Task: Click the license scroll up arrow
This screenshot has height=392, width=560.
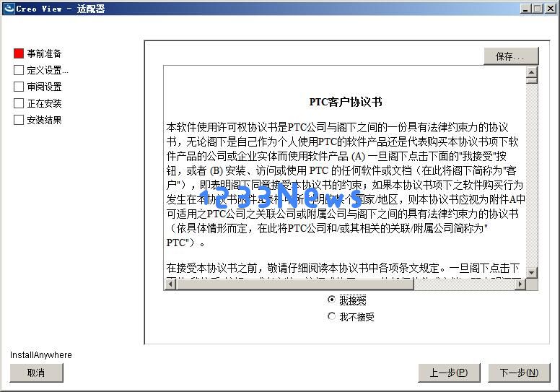Action: point(532,72)
